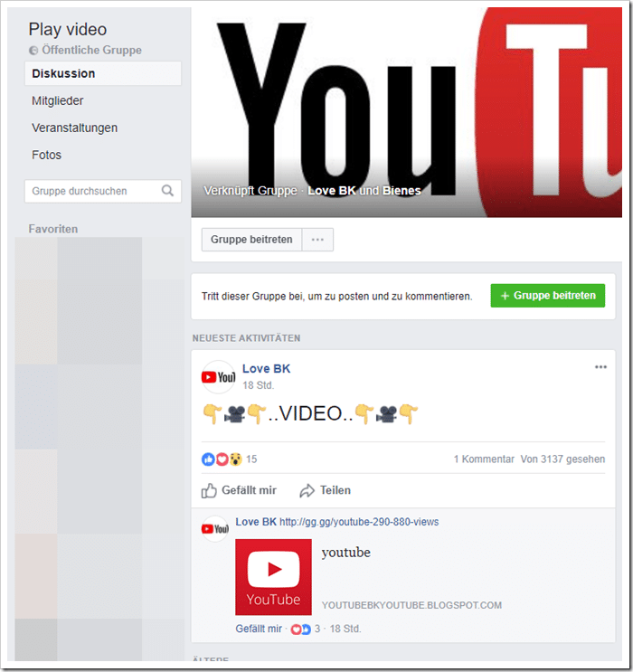
Task: Click the Gruppe durchsuchen search field
Action: pos(103,191)
